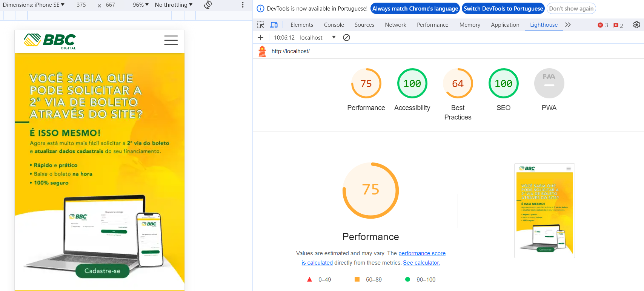Image resolution: width=644 pixels, height=291 pixels.
Task: Toggle the device toolbar icon
Action: pos(274,25)
